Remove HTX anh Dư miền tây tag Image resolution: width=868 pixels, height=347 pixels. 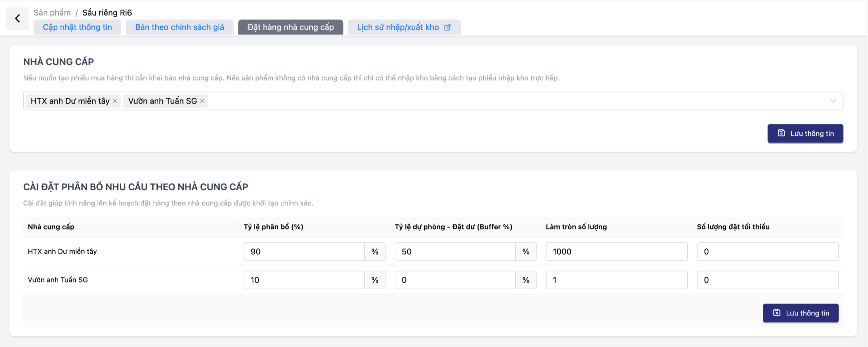tap(115, 101)
